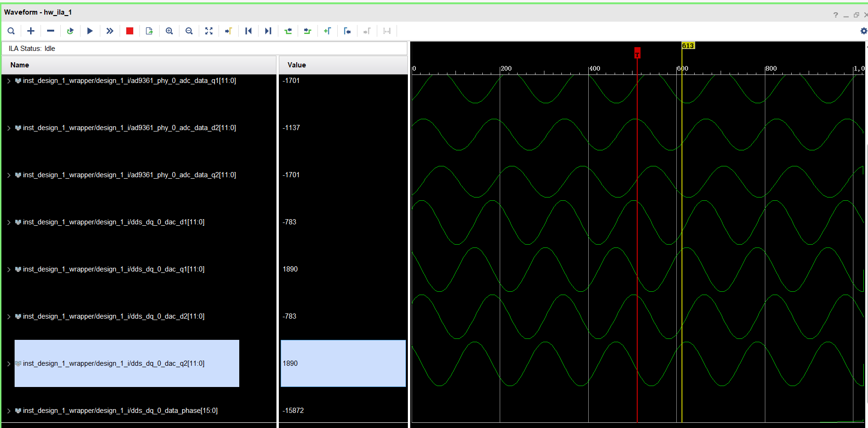The width and height of the screenshot is (868, 428).
Task: Go to next signal transition
Action: coord(308,31)
